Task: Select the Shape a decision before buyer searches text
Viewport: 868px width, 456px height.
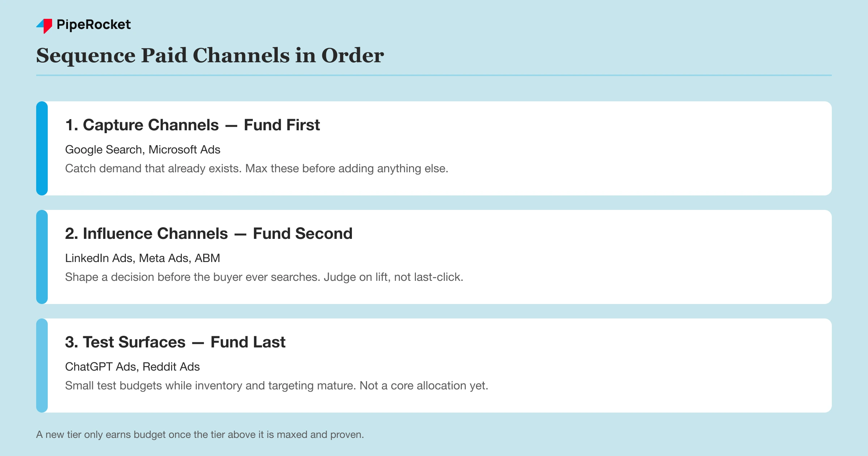Action: tap(264, 277)
